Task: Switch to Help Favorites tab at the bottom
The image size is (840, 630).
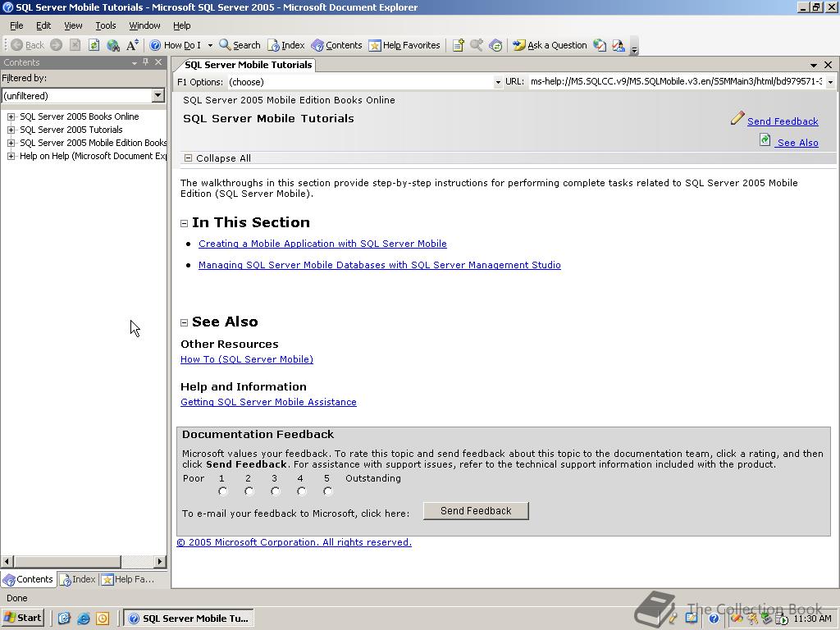Action: (x=129, y=579)
